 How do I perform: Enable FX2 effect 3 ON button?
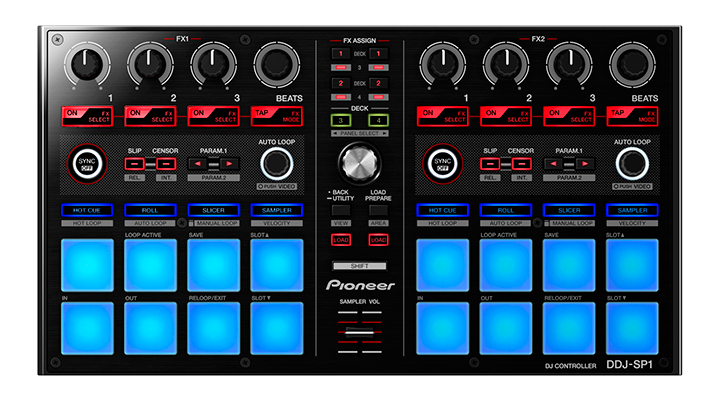tap(569, 116)
